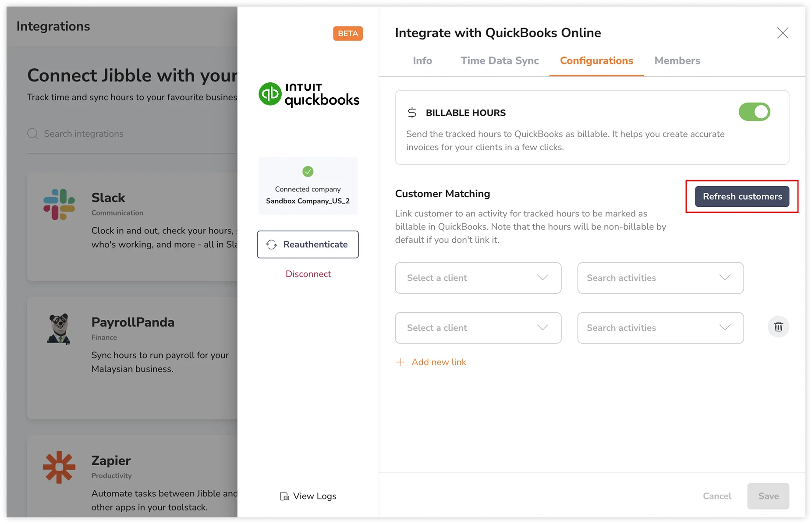812x524 pixels.
Task: Open View Logs
Action: [x=308, y=496]
